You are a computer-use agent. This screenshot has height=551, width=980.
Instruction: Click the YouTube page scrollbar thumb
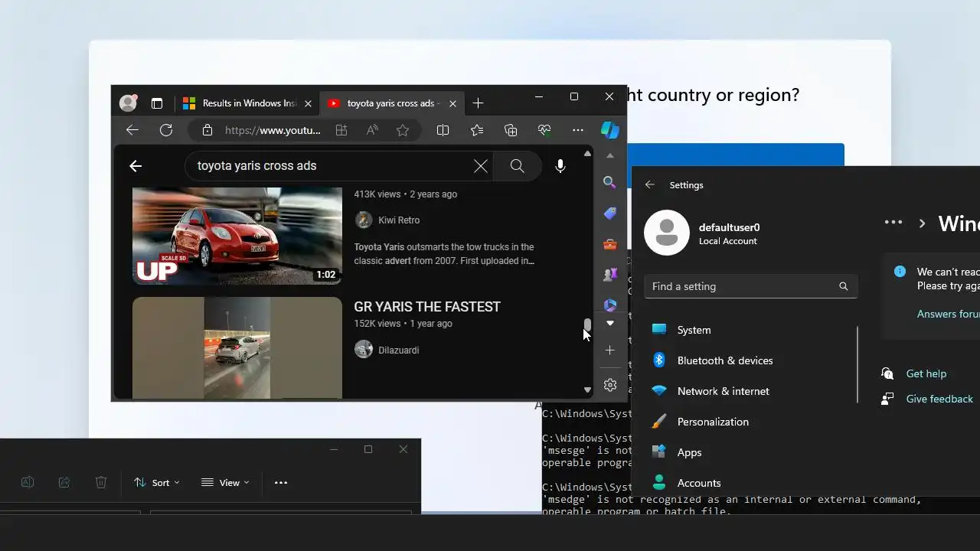pos(587,325)
